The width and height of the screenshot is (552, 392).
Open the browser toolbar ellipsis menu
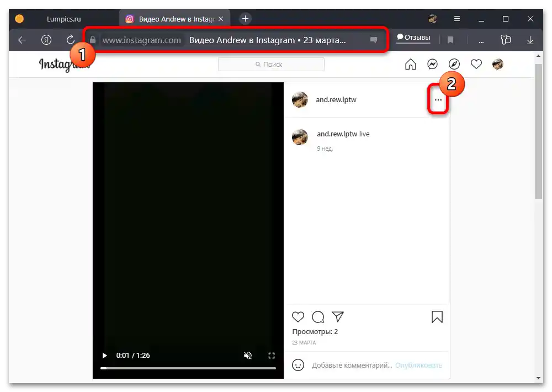pos(481,42)
